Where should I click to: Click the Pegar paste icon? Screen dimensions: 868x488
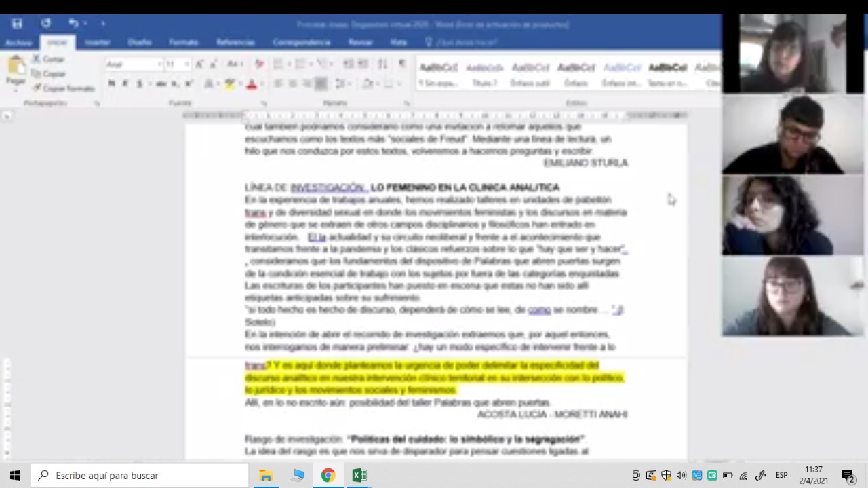click(15, 71)
